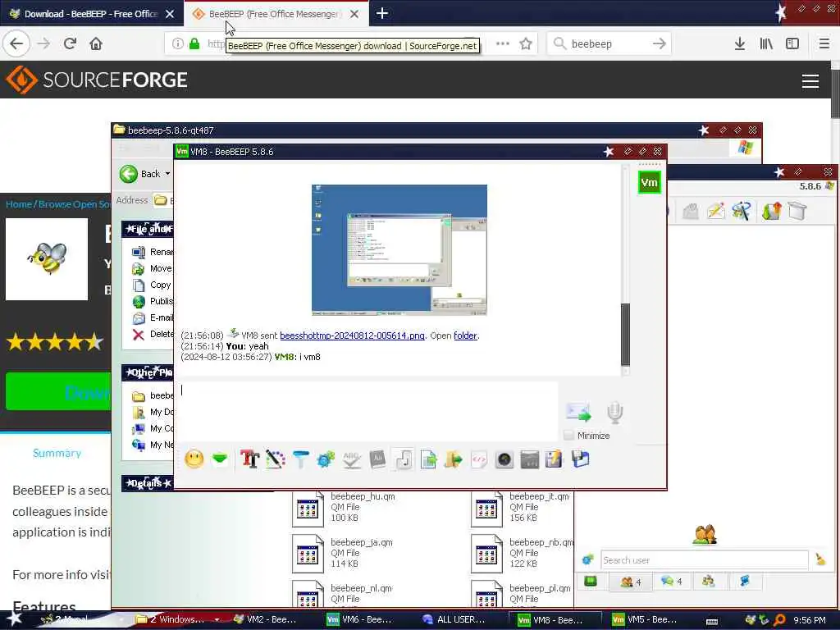The width and height of the screenshot is (840, 630).
Task: Open the beesshottmp-20240812-005614.png link
Action: pos(352,336)
